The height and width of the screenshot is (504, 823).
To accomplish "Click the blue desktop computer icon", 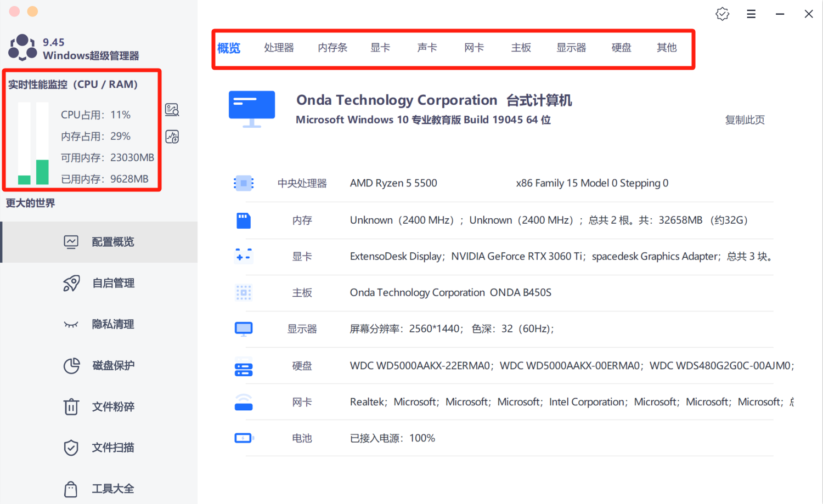I will coord(252,109).
